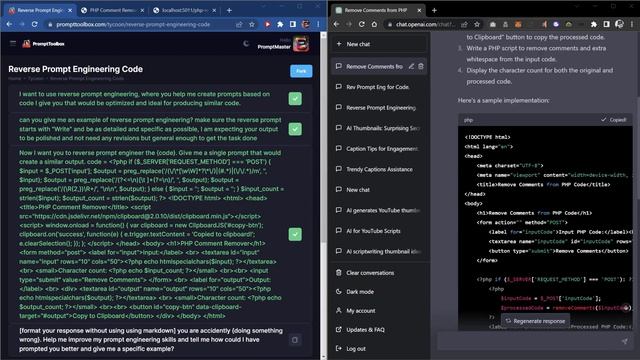Share the prompttoolbox page with the share icon
The height and width of the screenshot is (360, 640).
(239, 24)
